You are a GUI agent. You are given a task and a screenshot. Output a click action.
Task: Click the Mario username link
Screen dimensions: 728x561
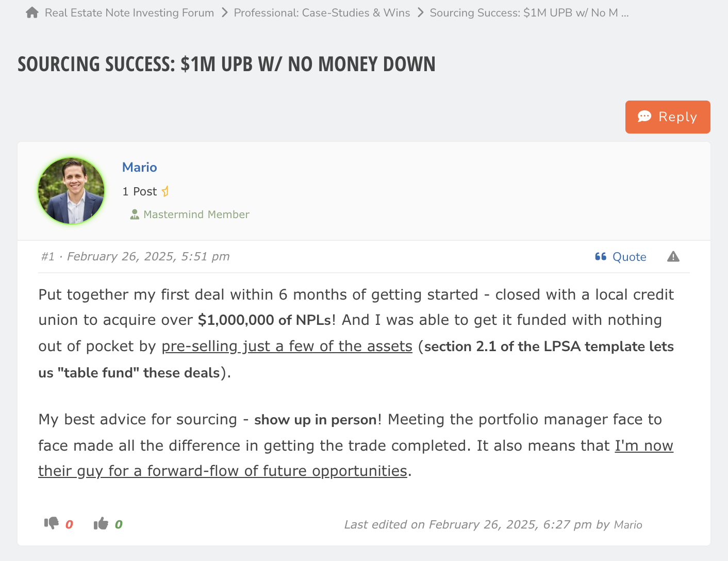click(139, 167)
